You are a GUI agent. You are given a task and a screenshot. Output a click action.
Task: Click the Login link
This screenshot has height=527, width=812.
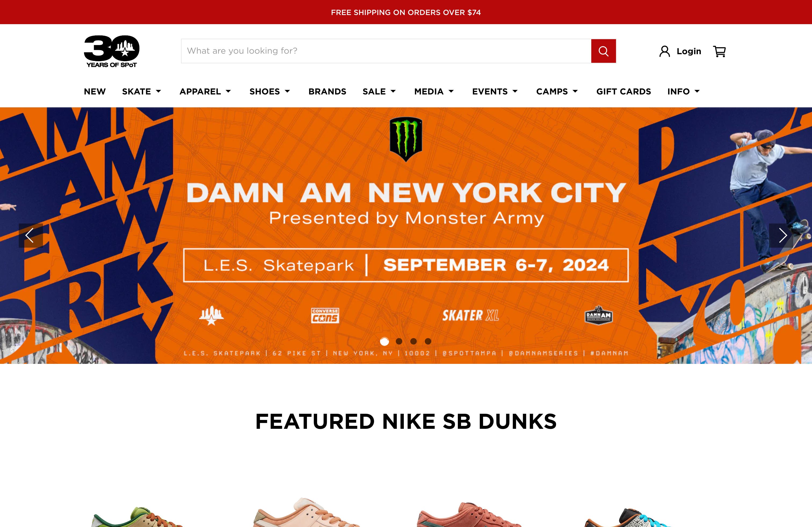click(x=689, y=52)
